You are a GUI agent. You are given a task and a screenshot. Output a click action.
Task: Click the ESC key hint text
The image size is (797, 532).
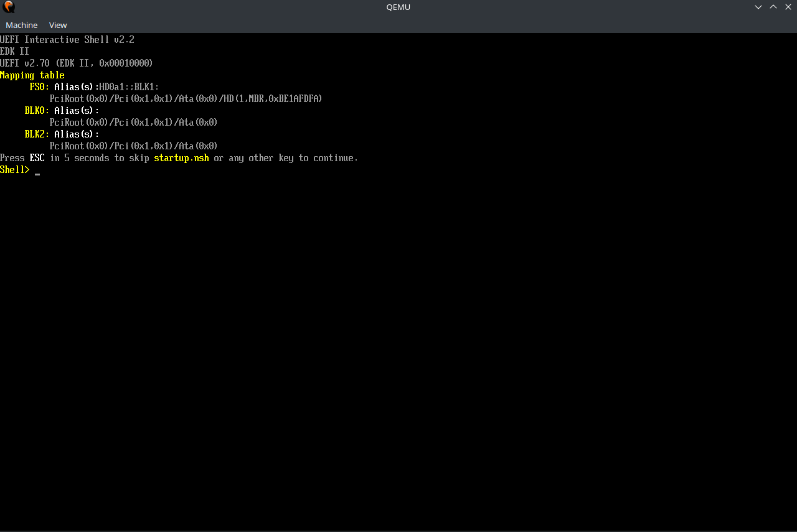click(x=37, y=157)
